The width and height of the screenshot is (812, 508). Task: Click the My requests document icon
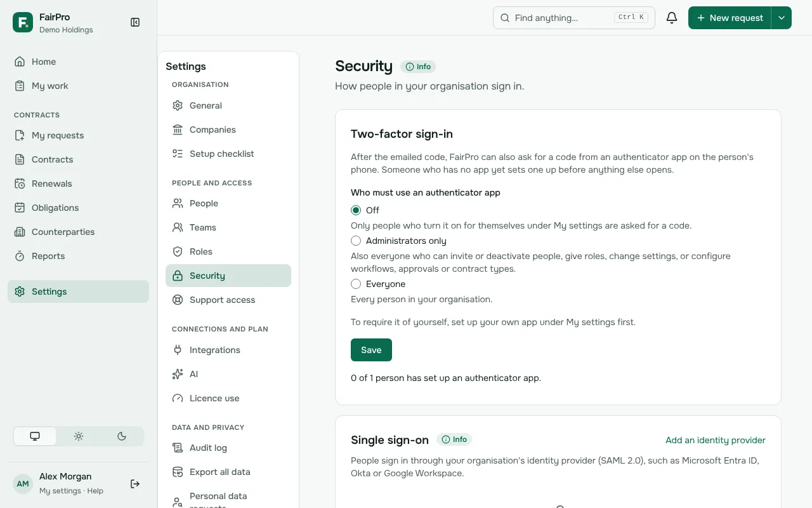pyautogui.click(x=20, y=135)
